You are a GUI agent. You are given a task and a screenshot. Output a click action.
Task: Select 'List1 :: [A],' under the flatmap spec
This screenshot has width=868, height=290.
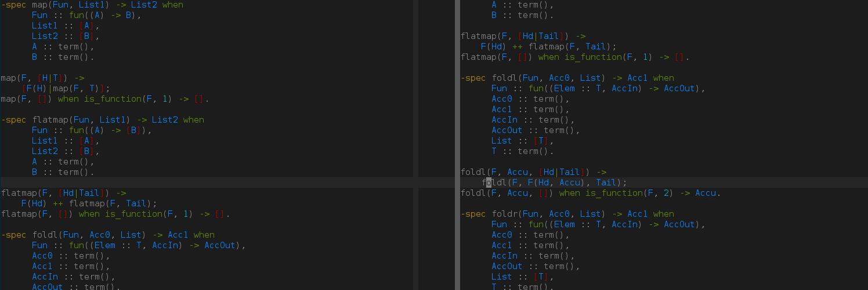[66, 141]
